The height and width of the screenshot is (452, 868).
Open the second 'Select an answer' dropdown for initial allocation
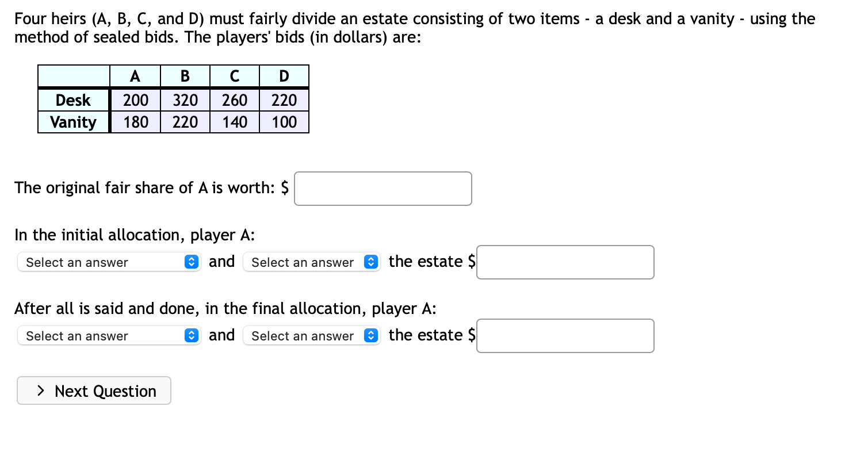(305, 262)
